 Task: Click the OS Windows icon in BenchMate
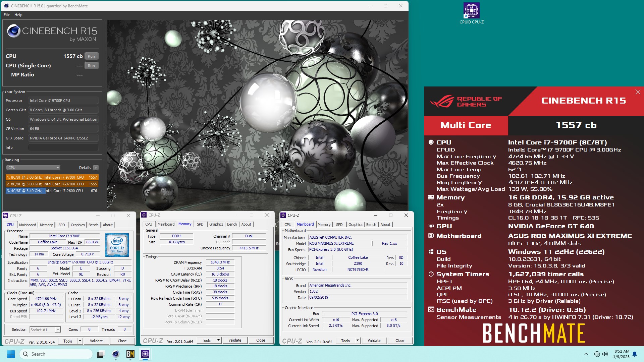(x=431, y=251)
